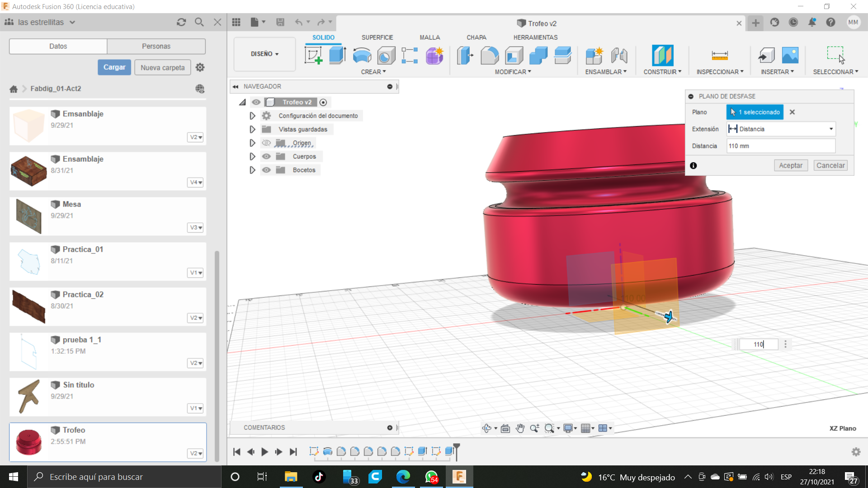The width and height of the screenshot is (868, 488).
Task: Click the Distancia 110 mm input field
Action: tap(780, 146)
